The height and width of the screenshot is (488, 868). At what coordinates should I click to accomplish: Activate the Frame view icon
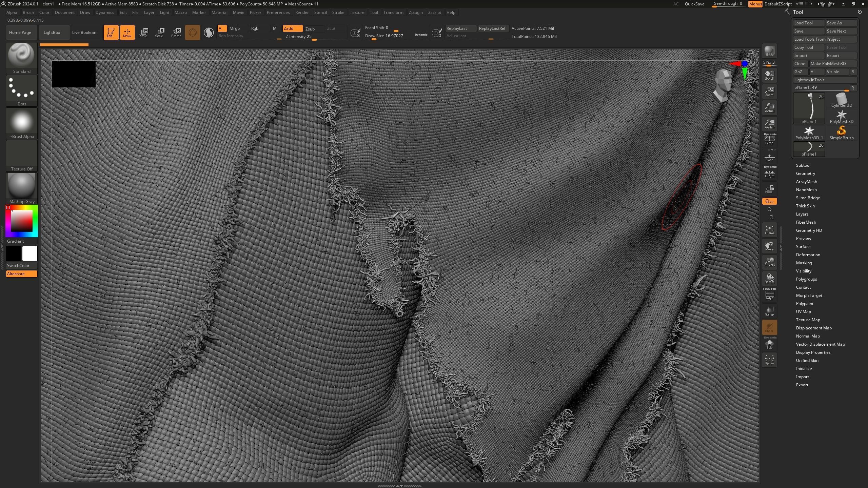769,230
